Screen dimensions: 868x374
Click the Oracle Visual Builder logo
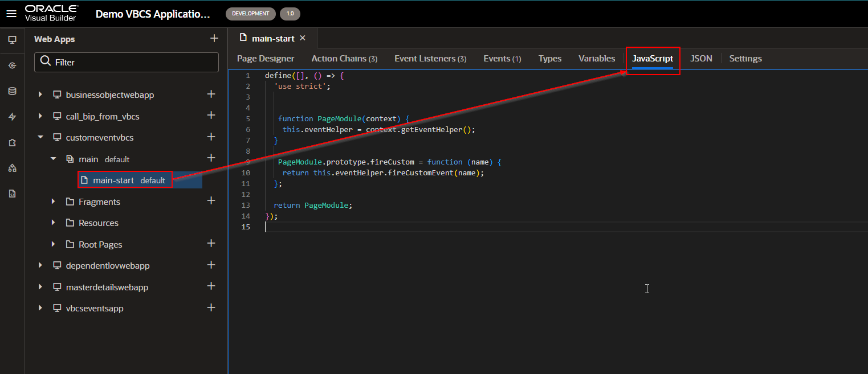[x=51, y=13]
